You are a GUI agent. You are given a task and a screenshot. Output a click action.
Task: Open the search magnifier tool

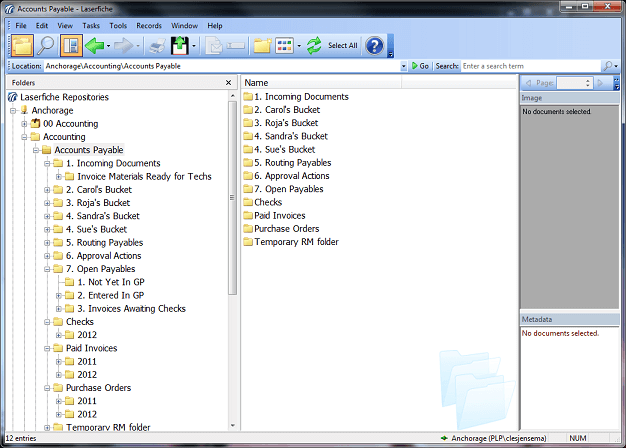46,46
